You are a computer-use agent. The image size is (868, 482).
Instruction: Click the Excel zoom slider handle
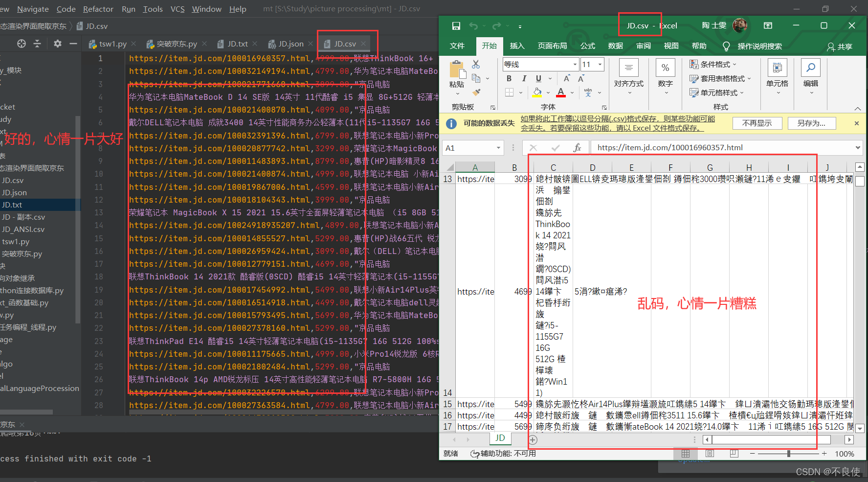tap(788, 454)
